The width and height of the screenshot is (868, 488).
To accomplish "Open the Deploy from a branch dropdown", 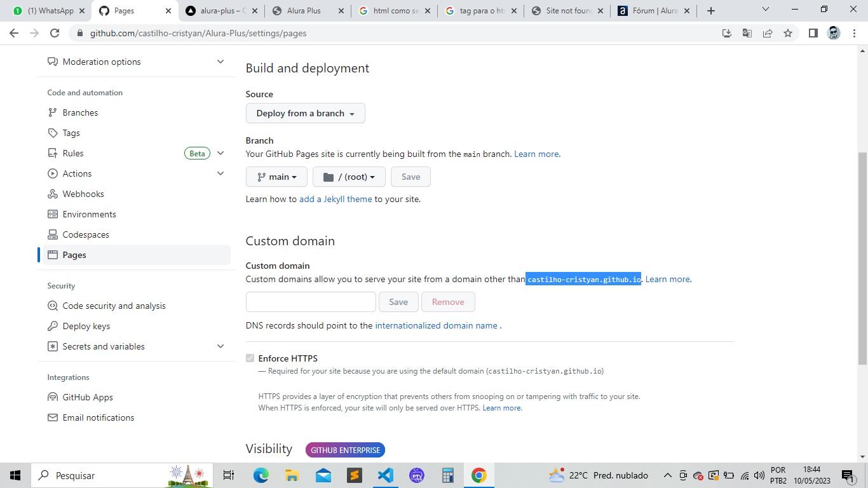I will (306, 113).
